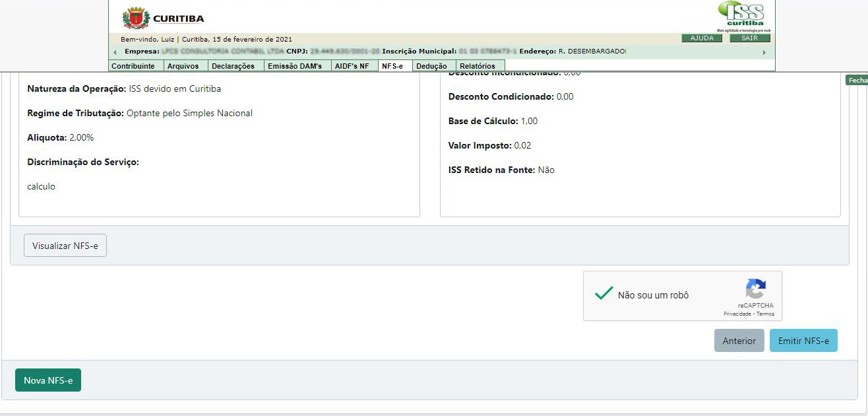This screenshot has width=868, height=416.
Task: Click the Curitiba city coat of arms logo
Action: (x=136, y=18)
